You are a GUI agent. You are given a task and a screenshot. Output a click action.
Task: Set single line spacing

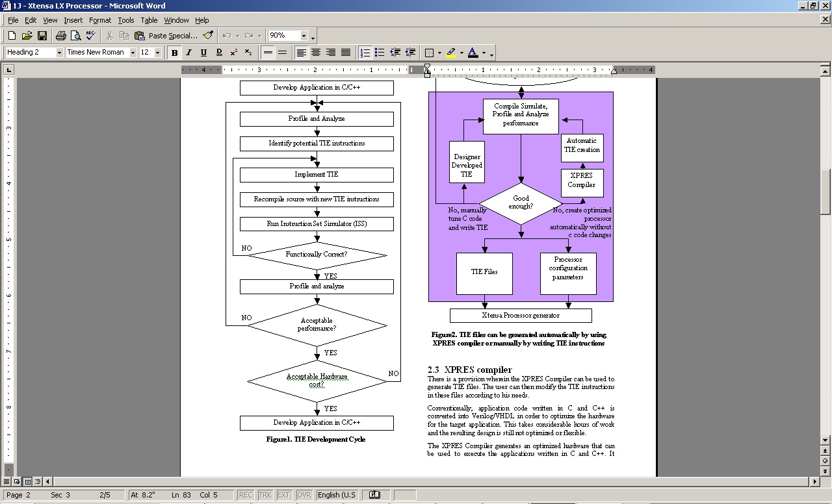coord(268,53)
